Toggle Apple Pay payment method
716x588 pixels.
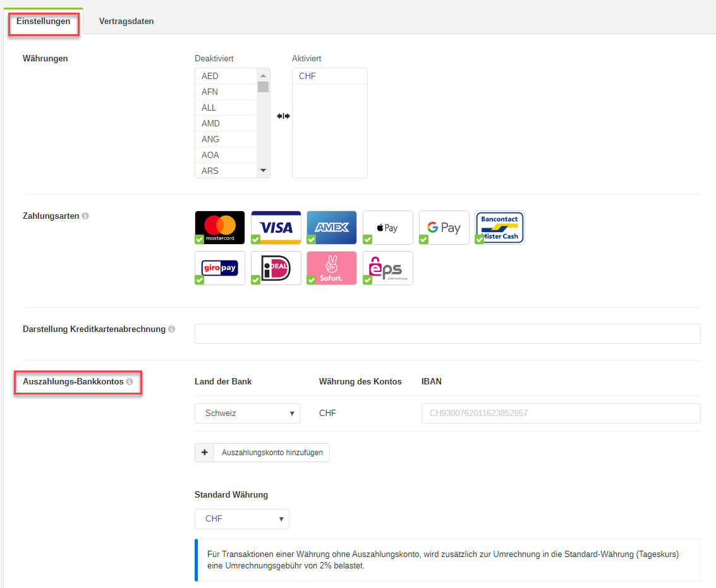tap(387, 228)
